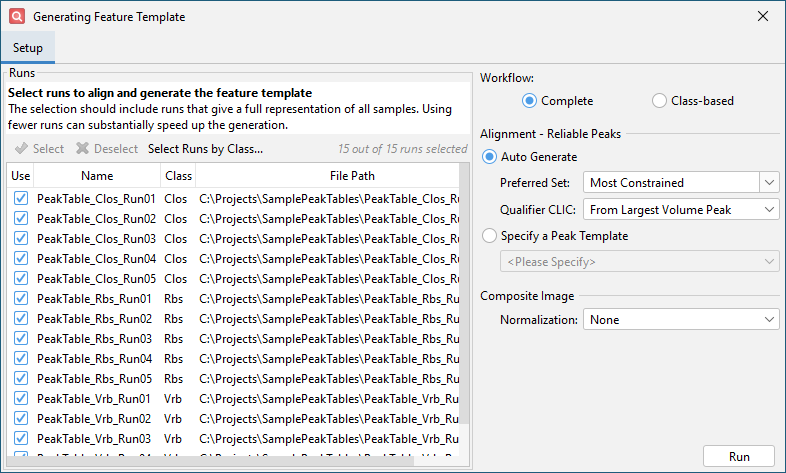Click the Deselect X icon

83,149
